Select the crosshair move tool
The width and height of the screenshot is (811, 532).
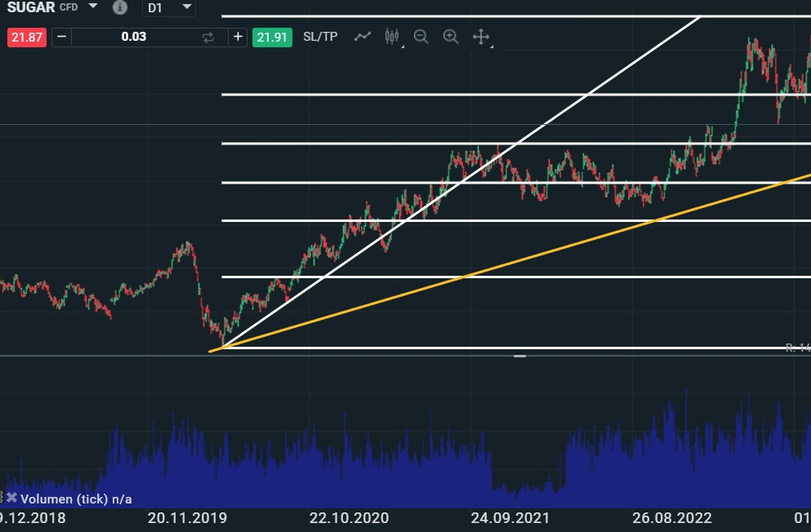coord(481,37)
